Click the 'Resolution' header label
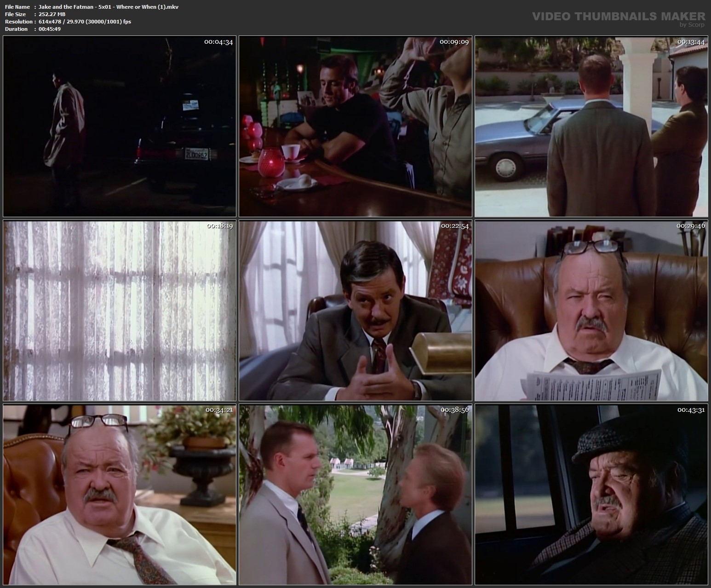The width and height of the screenshot is (711, 588). click(19, 22)
